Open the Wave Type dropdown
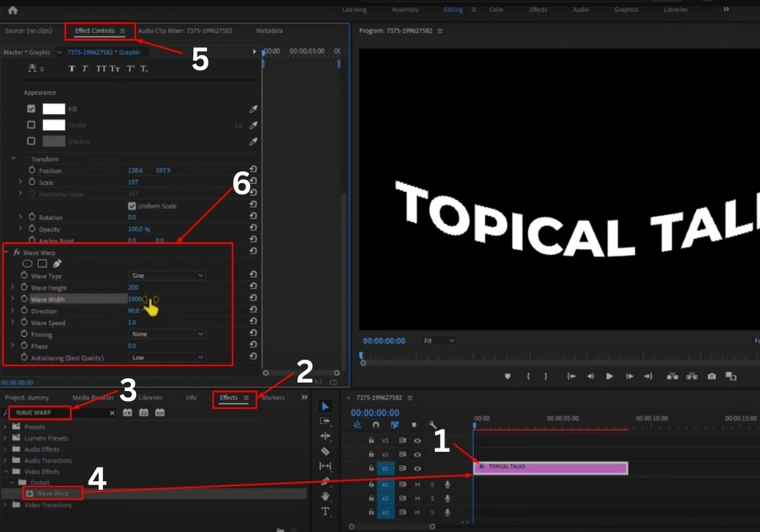The height and width of the screenshot is (532, 760). click(167, 275)
